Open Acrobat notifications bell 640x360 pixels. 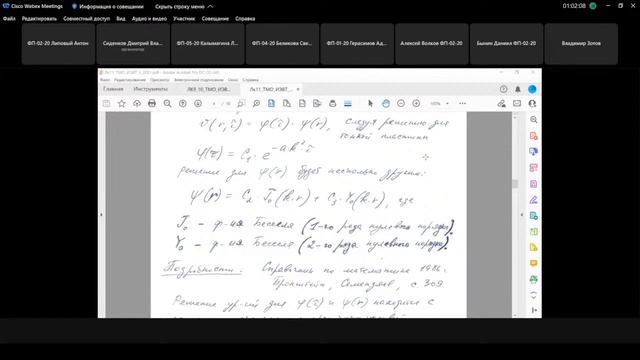(x=518, y=89)
